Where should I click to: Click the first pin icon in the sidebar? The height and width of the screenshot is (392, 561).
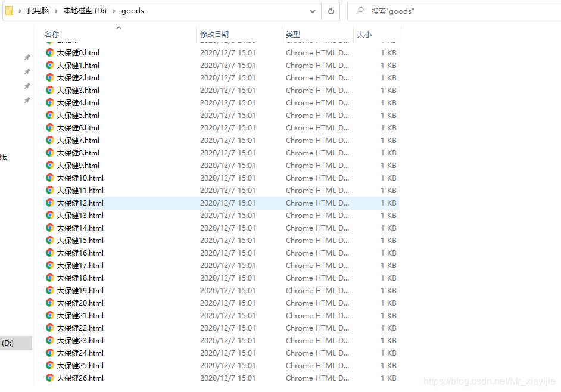(x=27, y=57)
